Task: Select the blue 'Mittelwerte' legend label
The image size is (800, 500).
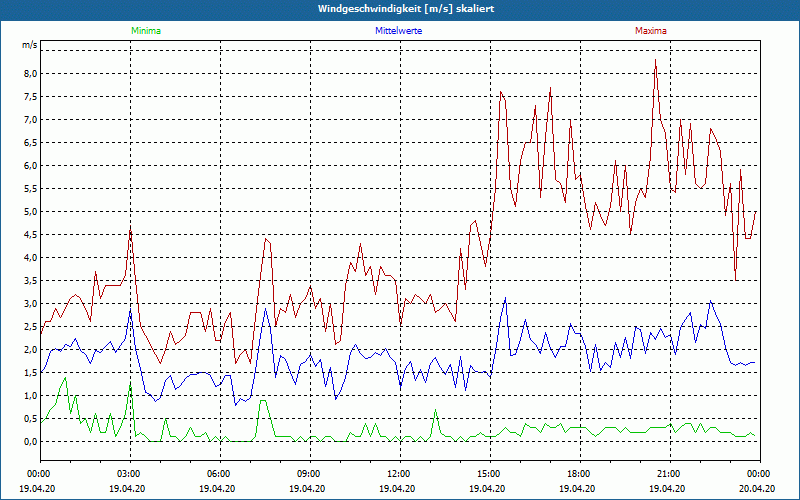Action: click(398, 31)
